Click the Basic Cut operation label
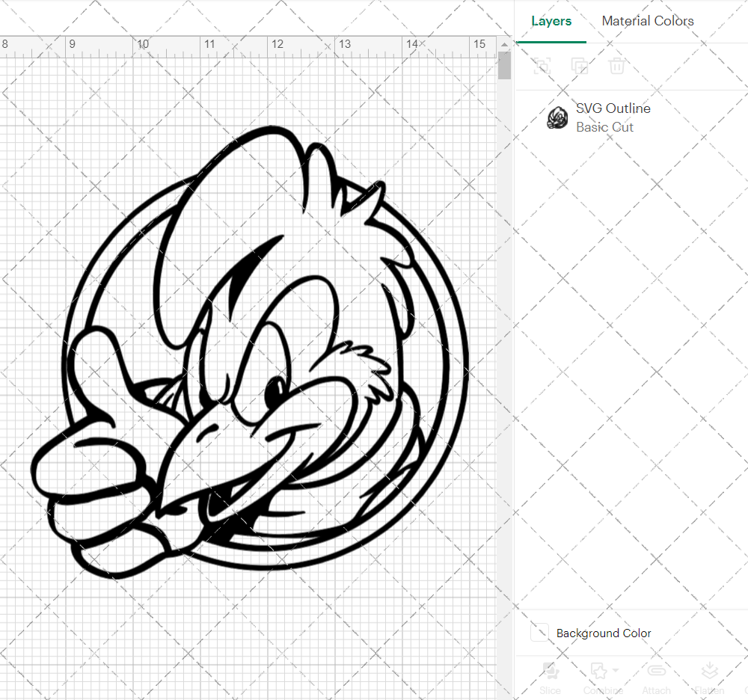This screenshot has width=748, height=700. [604, 127]
